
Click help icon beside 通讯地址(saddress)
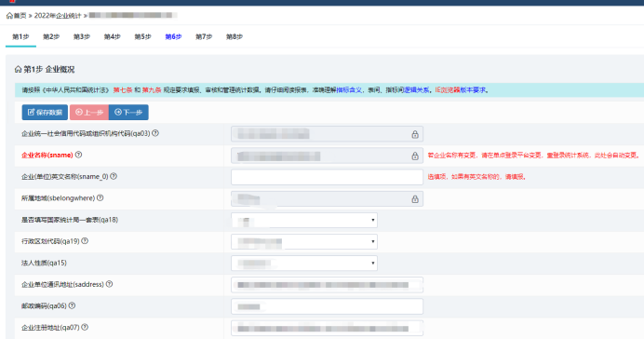109,284
